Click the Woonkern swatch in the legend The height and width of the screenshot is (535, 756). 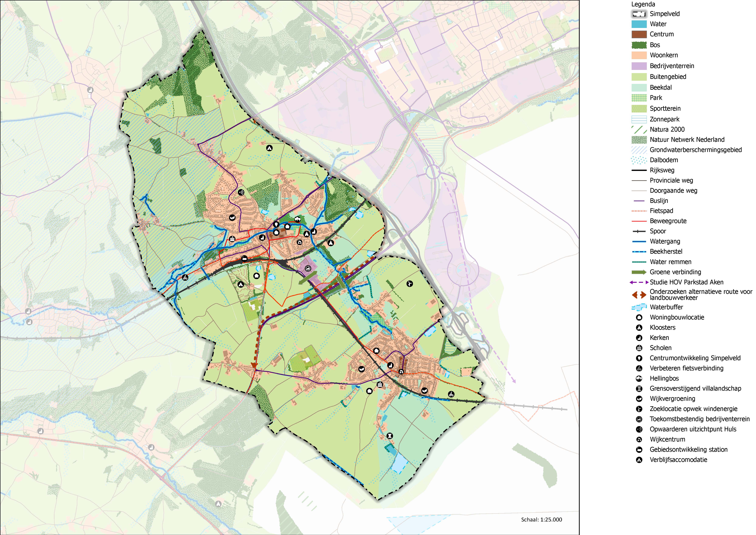[x=639, y=55]
